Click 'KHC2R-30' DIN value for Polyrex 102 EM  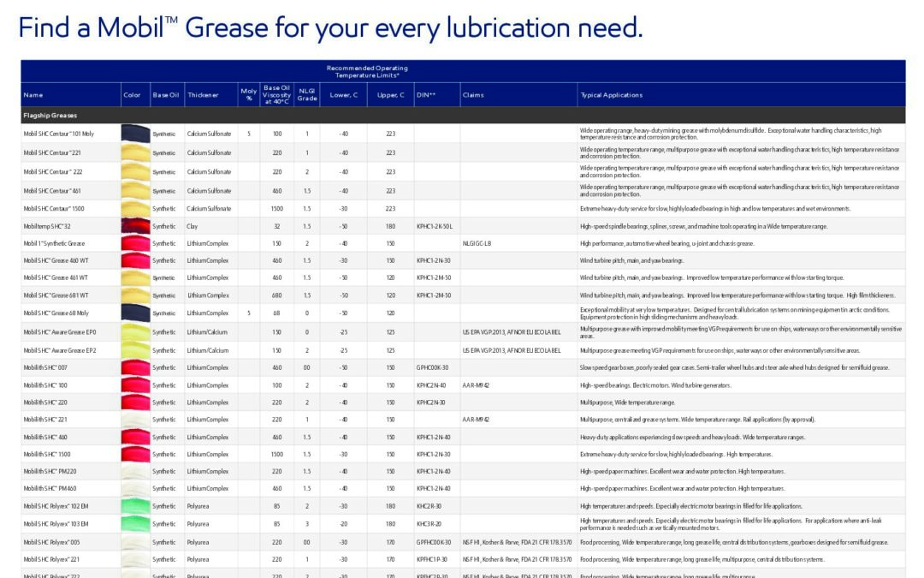coord(429,506)
